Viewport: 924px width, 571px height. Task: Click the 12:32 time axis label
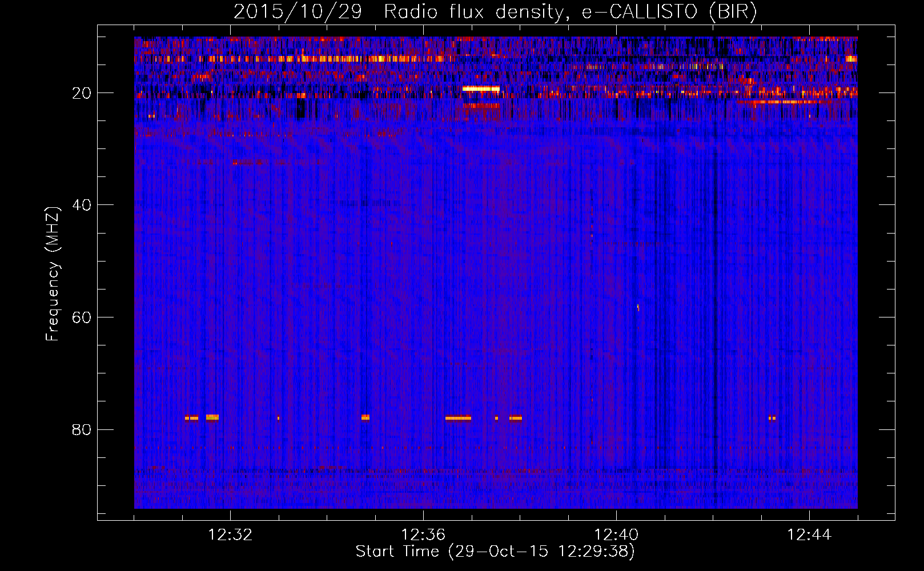[230, 535]
